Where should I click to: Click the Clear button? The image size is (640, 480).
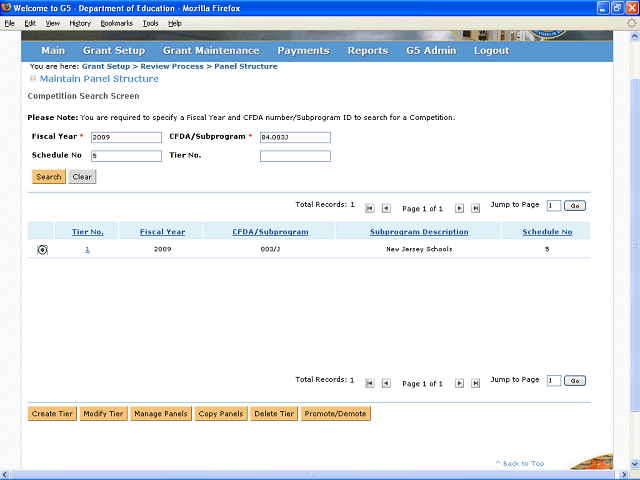point(82,177)
